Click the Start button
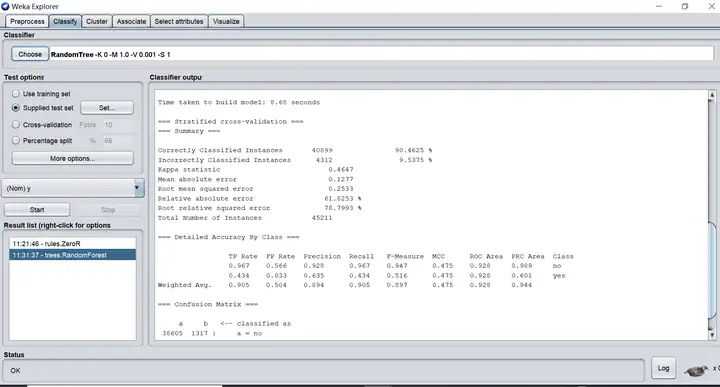The image size is (720, 387). tap(37, 210)
